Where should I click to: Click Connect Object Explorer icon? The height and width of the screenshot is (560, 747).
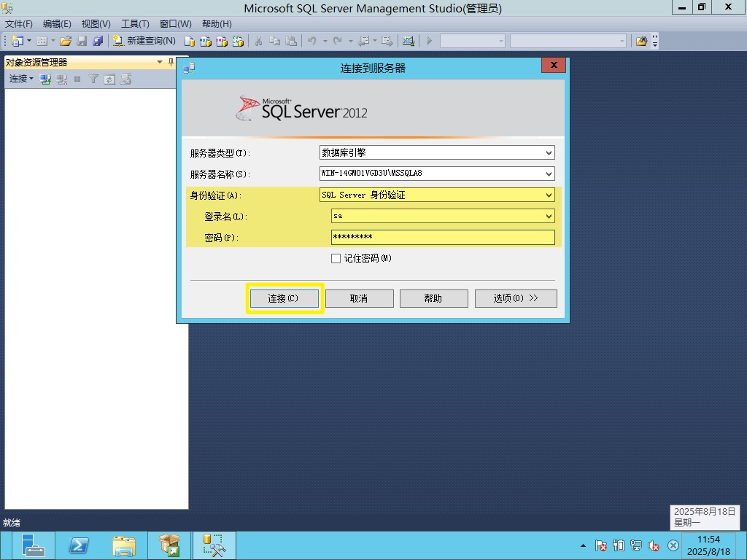(45, 79)
